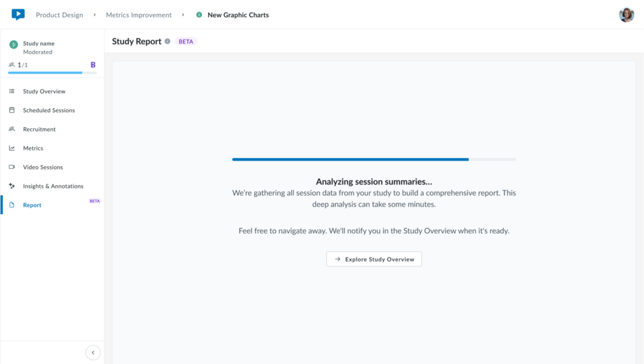Click the green play icon beside Study name
This screenshot has width=644, height=364.
coord(14,45)
